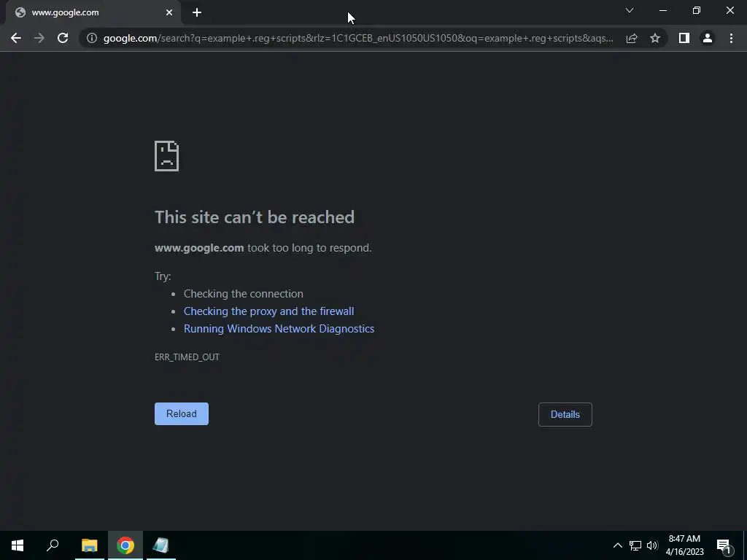The image size is (747, 560).
Task: Reload the page with the toolbar refresh icon
Action: tap(63, 38)
